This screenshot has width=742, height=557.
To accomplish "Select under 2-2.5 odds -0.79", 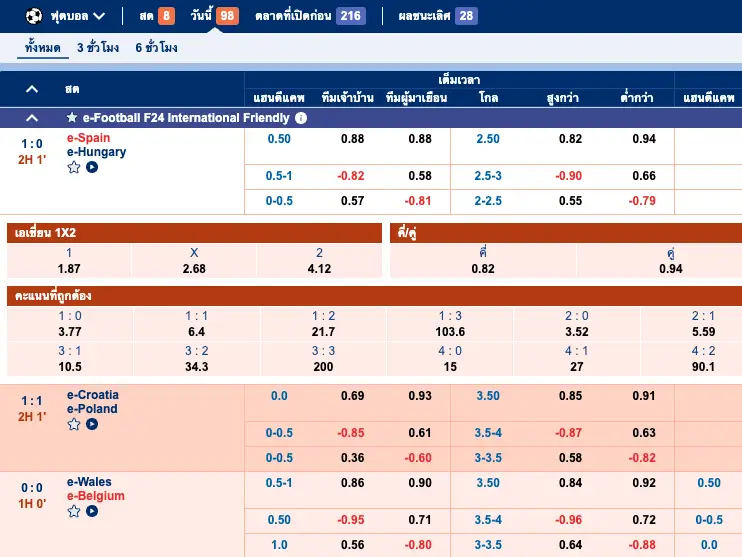I will 642,201.
